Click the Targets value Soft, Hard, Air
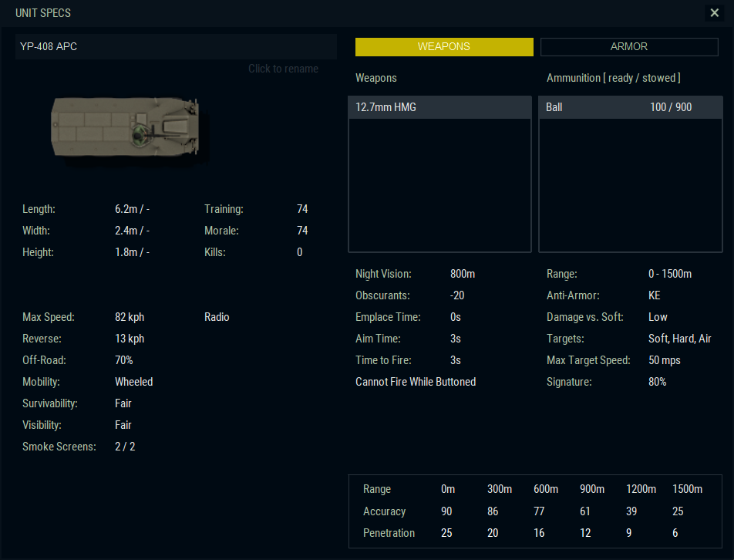The image size is (734, 560). [680, 339]
